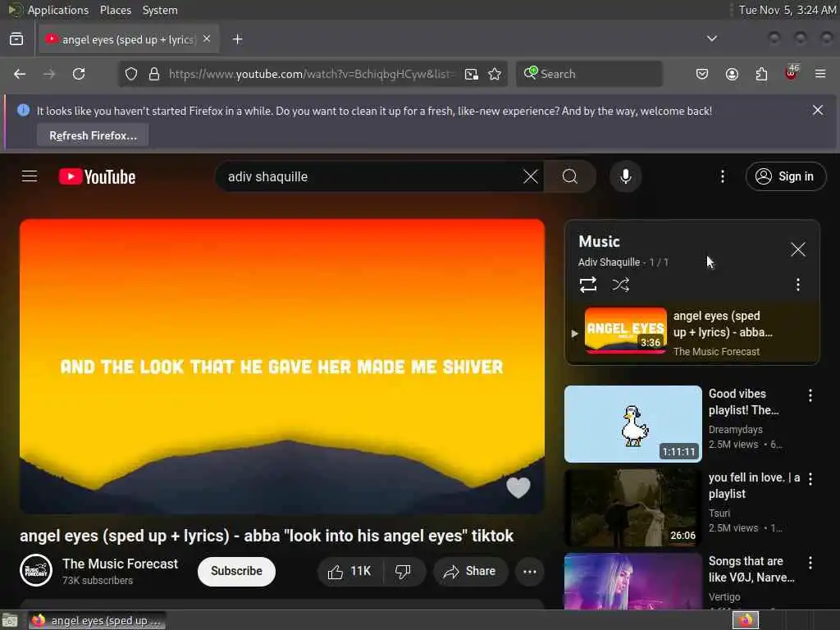The width and height of the screenshot is (840, 630).
Task: Toggle loop playlist in Music panel
Action: 587,285
